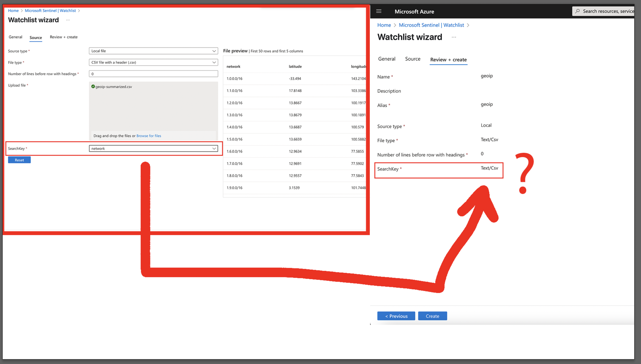Viewport: 641px width, 364px height.
Task: Click the SearchKey value Text/Csv in review
Action: [x=489, y=168]
